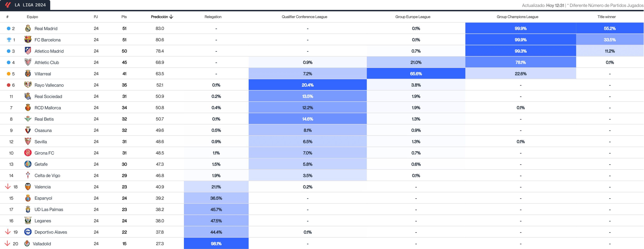Click the blue dot marker next to Real Madrid
644x249 pixels.
[x=8, y=28]
